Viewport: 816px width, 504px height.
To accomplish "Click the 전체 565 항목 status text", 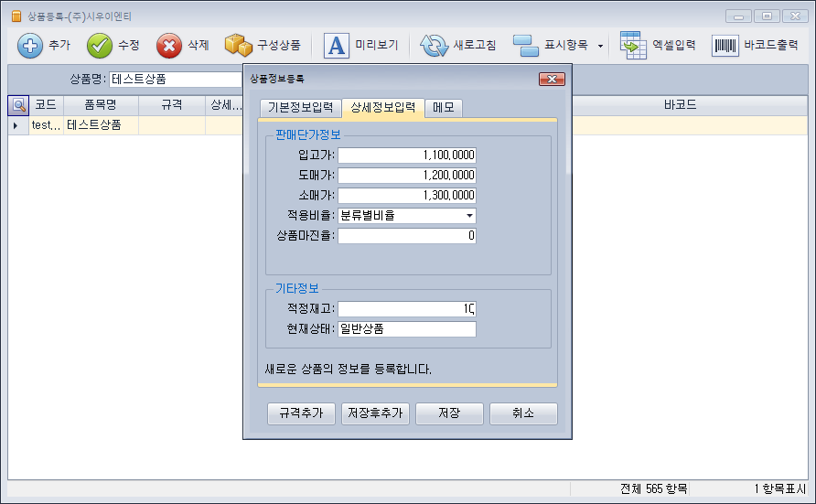I will 654,489.
